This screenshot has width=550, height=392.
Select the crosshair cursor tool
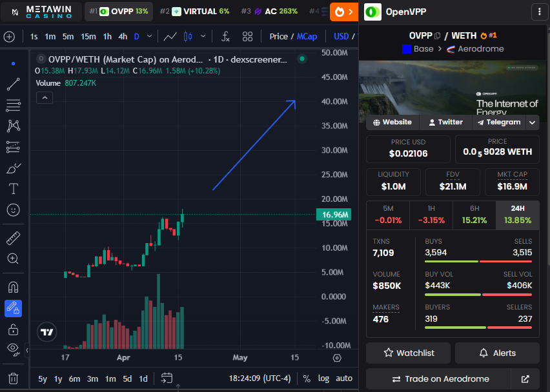coord(14,63)
